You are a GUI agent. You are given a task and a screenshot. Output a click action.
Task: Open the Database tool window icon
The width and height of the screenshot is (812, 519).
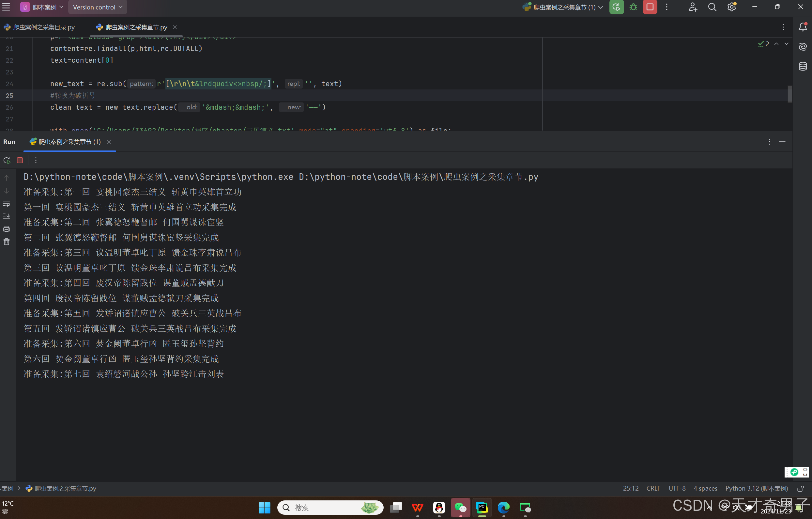pos(803,66)
